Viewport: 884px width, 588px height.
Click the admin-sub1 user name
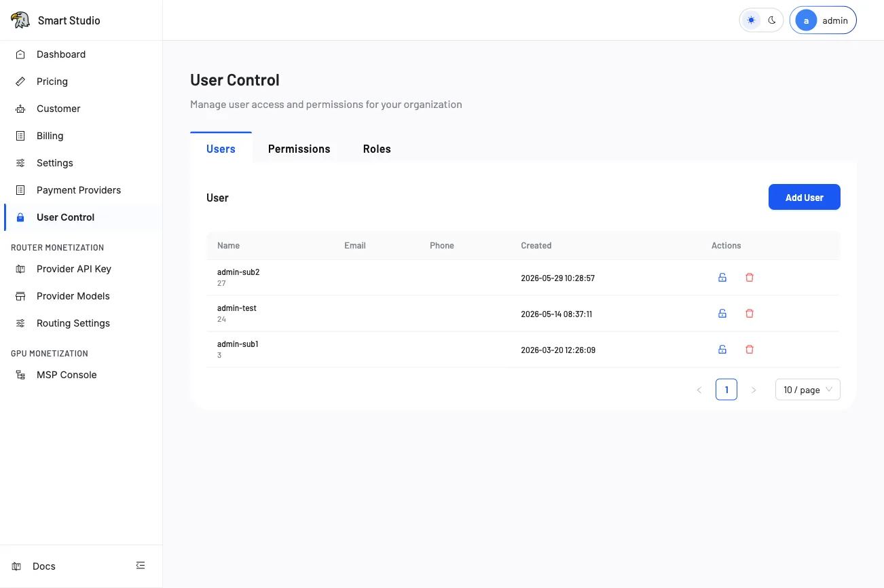tap(238, 344)
